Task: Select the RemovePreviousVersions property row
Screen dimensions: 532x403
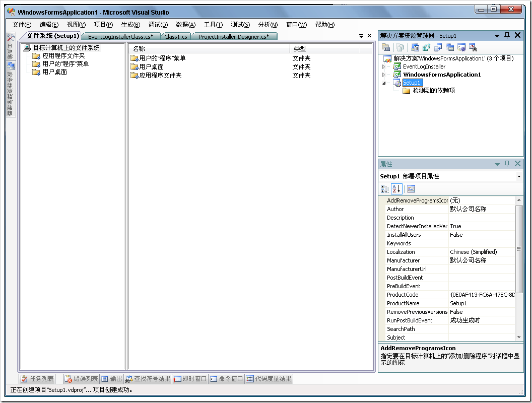Action: tap(450, 312)
